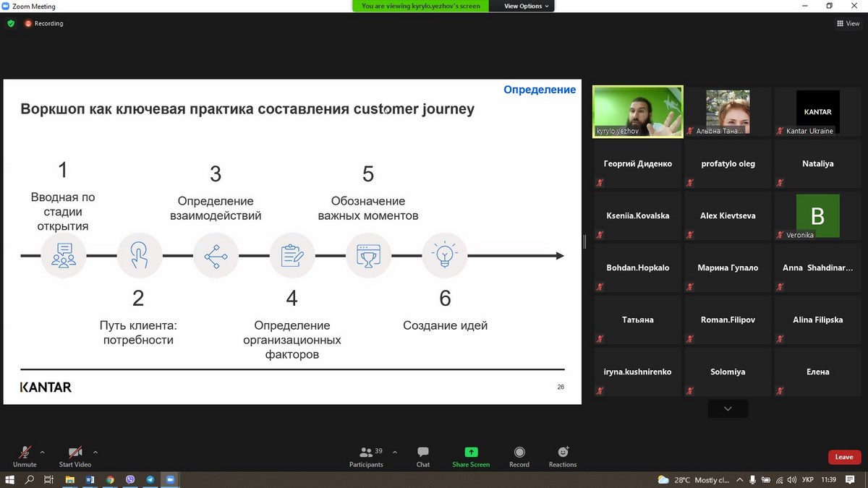
Task: Click the red Leave button
Action: 844,457
